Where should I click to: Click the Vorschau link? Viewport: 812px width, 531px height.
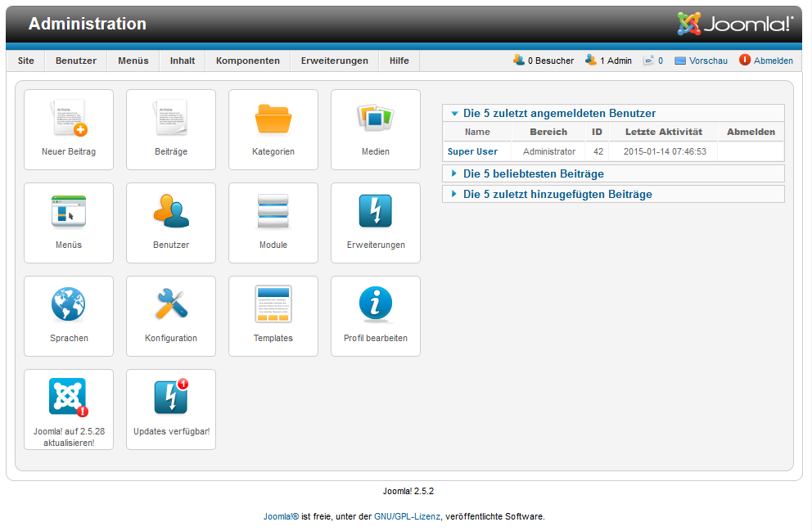(x=707, y=61)
